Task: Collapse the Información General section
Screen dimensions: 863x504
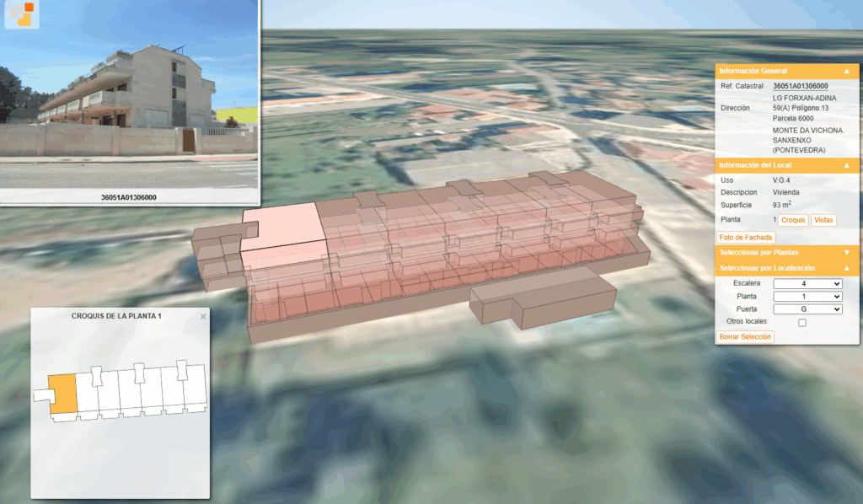Action: click(x=846, y=71)
